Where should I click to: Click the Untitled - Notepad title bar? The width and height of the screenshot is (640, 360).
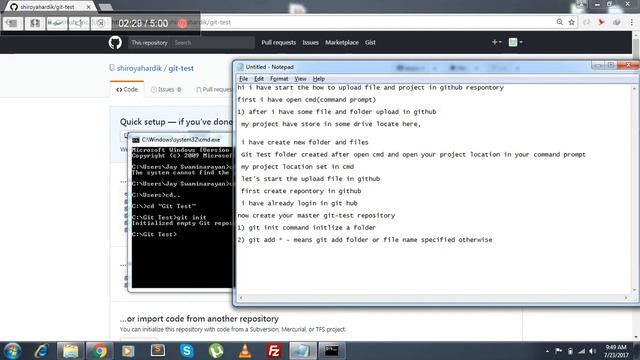point(412,67)
